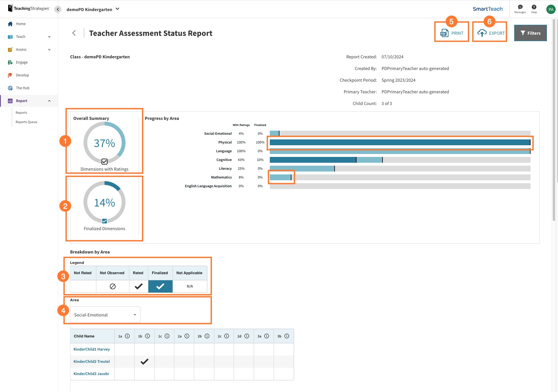
Task: Go to Reports Queue
Action: (26, 122)
